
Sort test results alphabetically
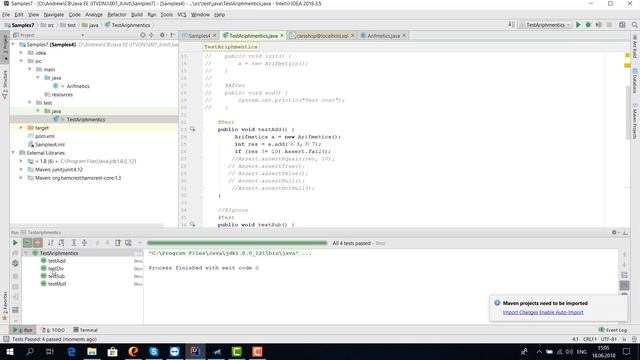click(x=51, y=243)
